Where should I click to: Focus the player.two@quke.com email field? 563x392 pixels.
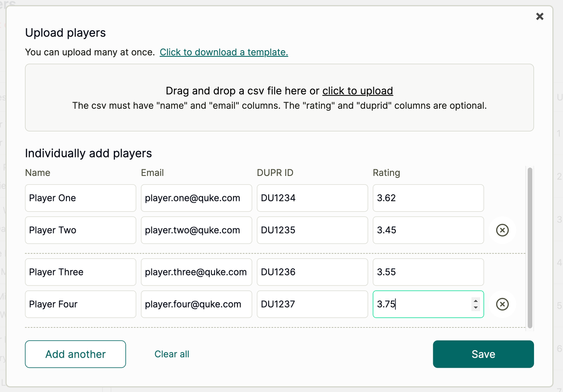coord(196,230)
